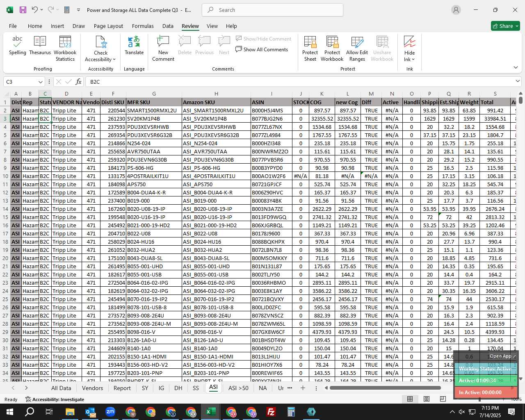The image size is (525, 420).
Task: Open the ASI >50 sheet tab
Action: click(238, 388)
